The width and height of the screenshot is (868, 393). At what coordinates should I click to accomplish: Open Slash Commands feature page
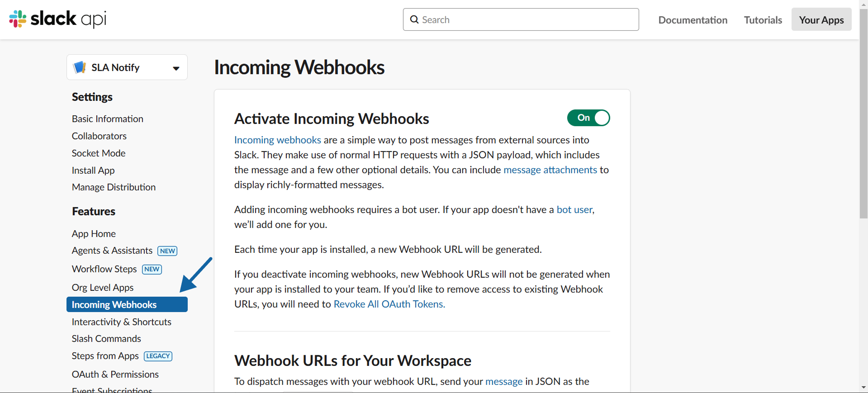tap(106, 339)
